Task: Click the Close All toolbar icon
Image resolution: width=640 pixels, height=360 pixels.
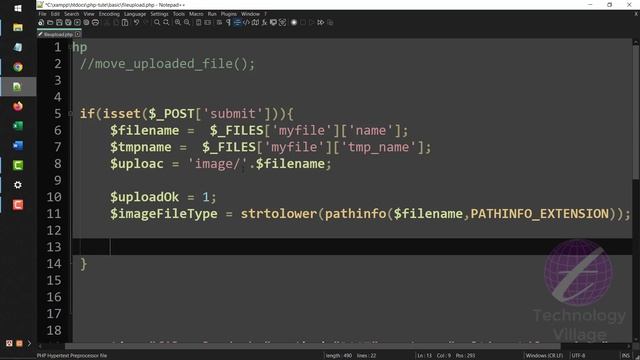Action: 86,22
